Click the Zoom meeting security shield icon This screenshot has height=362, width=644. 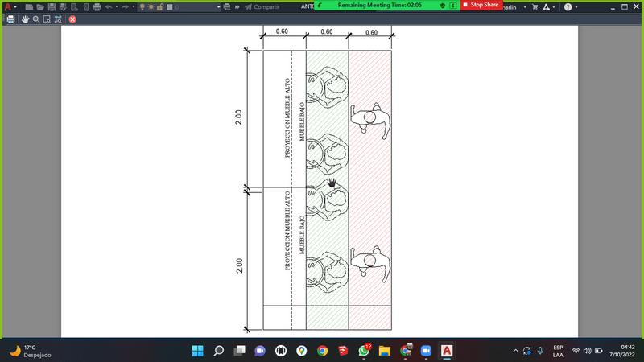pos(442,6)
